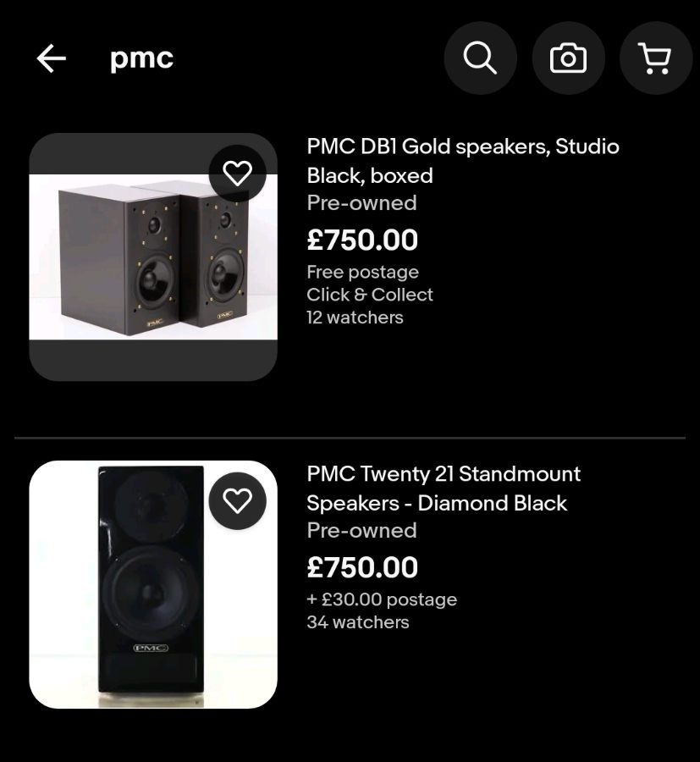Tap the back arrow icon
Screen dimensions: 700x762
click(52, 58)
